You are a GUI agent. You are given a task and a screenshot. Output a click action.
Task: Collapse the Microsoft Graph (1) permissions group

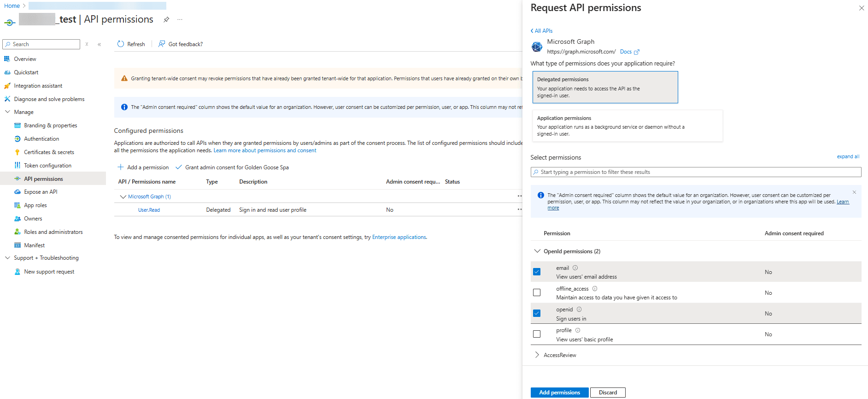pos(123,197)
